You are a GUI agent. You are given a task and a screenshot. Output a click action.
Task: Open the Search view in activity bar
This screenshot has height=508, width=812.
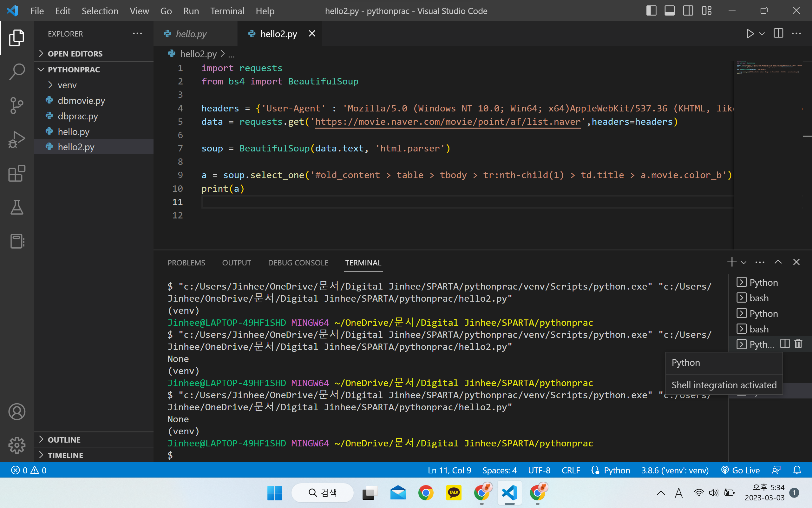click(x=17, y=72)
